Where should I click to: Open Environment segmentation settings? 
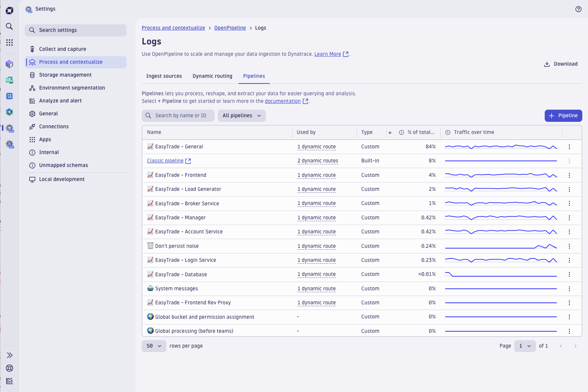[76, 88]
